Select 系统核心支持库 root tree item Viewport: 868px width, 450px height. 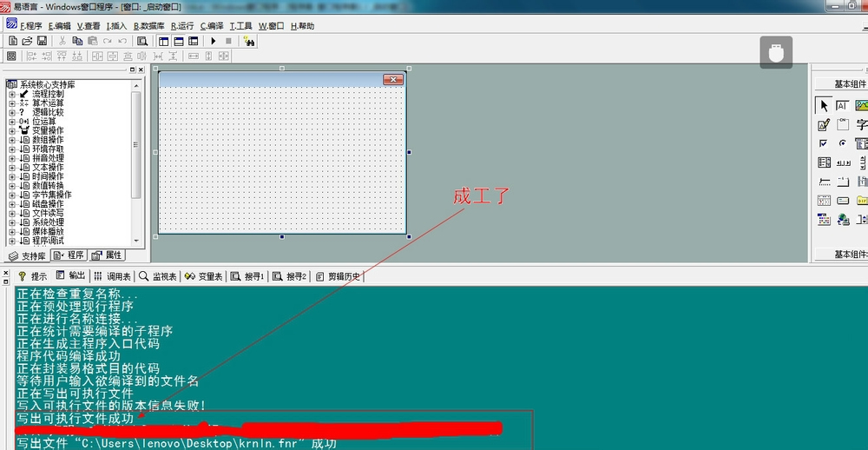[x=47, y=85]
